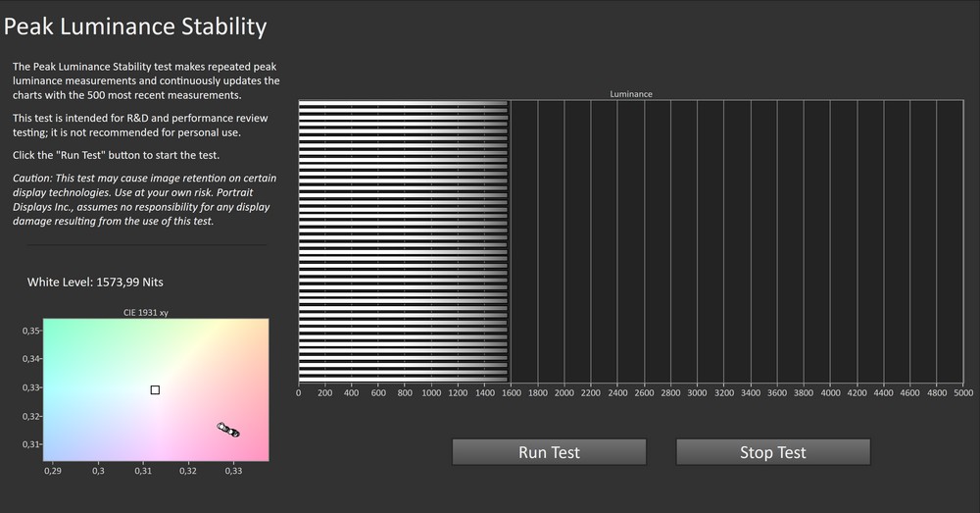Click the 200 tick label on luminance axis
The image size is (980, 513).
325,392
